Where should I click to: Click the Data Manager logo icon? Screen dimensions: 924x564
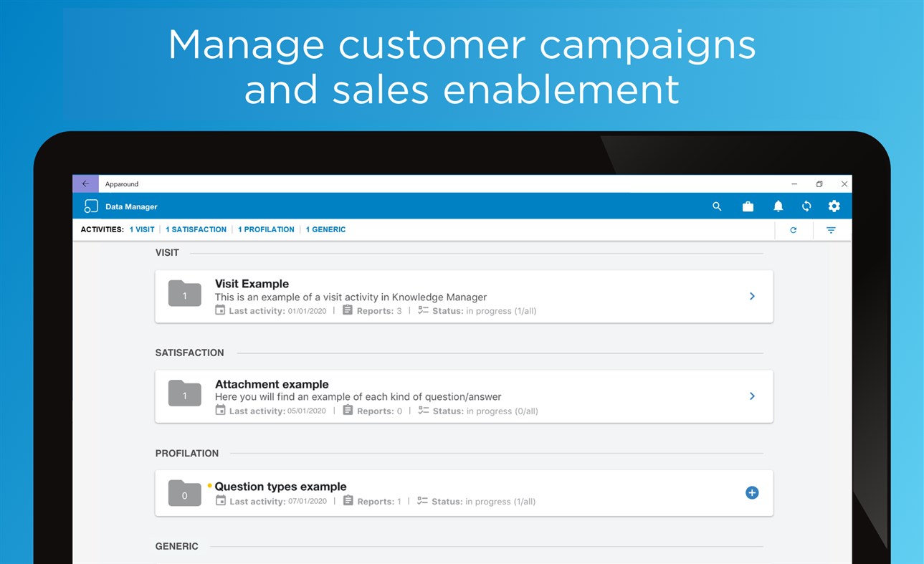point(90,206)
